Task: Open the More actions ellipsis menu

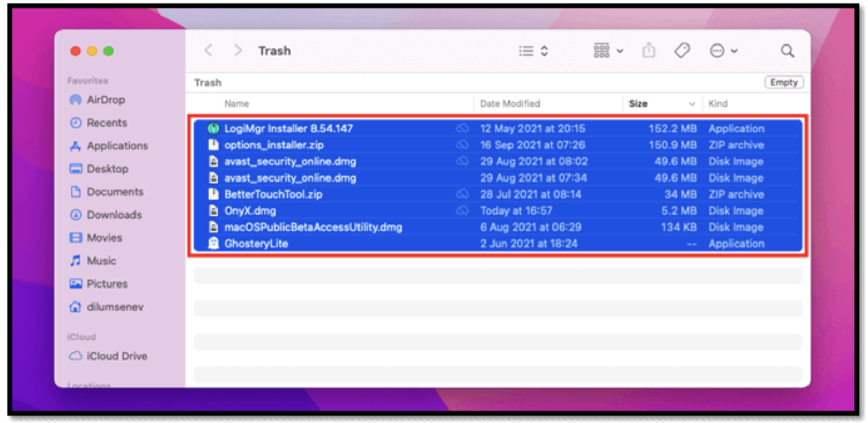Action: 723,51
